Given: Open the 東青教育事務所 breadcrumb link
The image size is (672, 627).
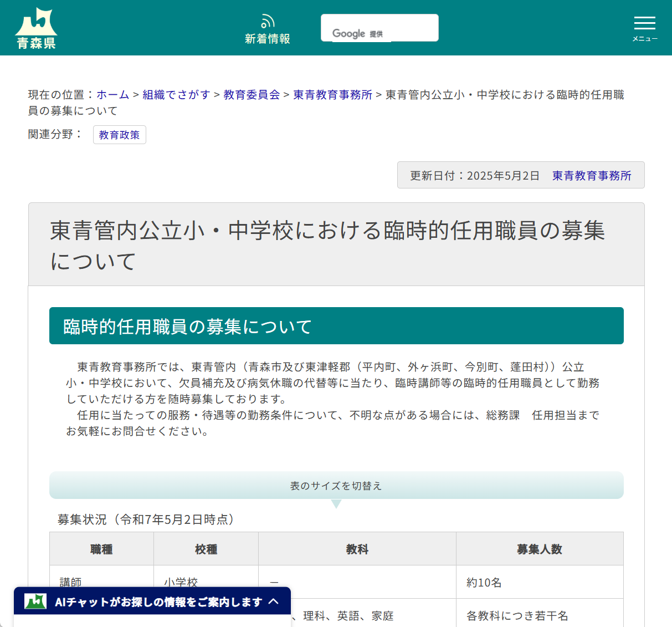Looking at the screenshot, I should click(332, 94).
